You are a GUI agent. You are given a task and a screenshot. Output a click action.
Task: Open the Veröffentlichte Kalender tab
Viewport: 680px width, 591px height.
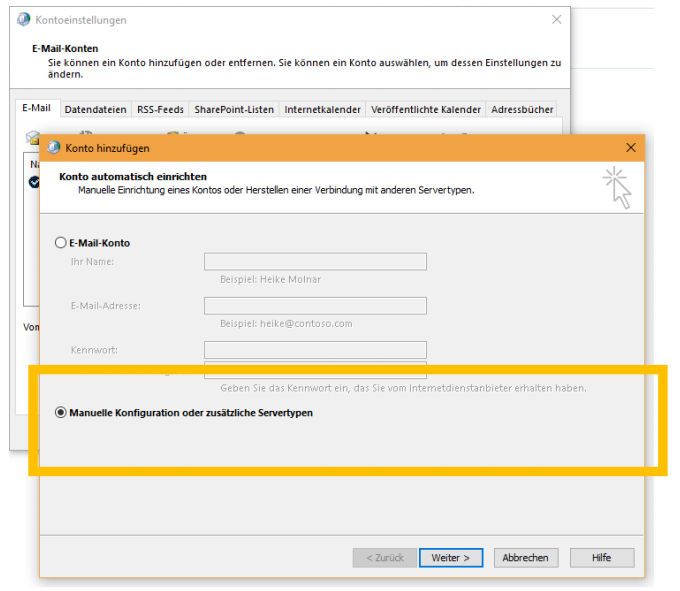click(426, 109)
